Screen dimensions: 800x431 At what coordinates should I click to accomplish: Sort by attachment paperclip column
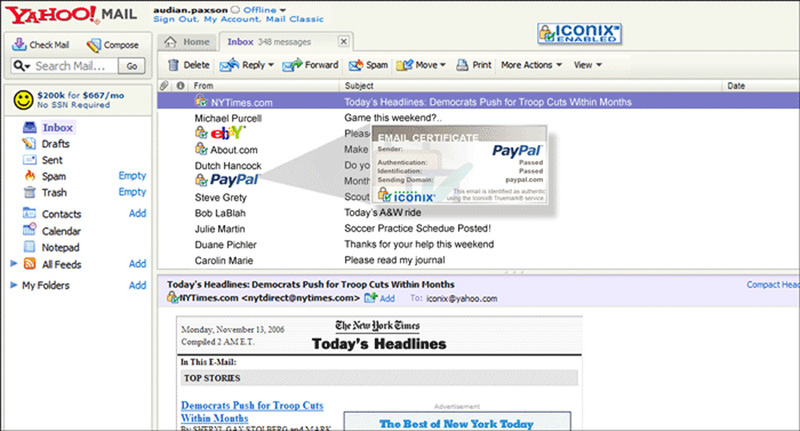[164, 85]
